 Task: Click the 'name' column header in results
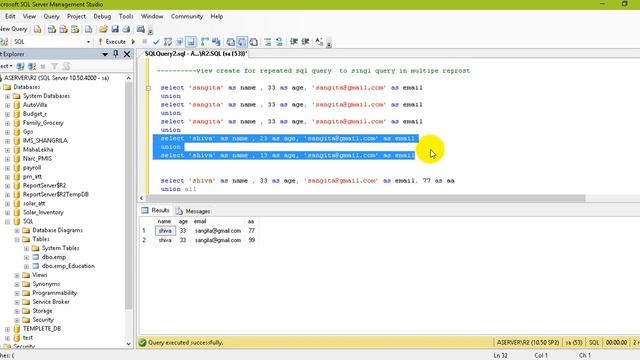[164, 221]
